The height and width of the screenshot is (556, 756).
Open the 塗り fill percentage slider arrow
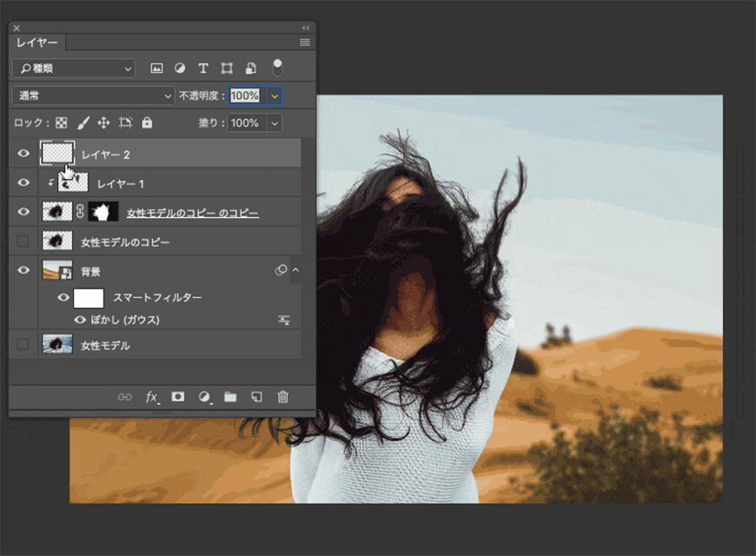(x=275, y=123)
